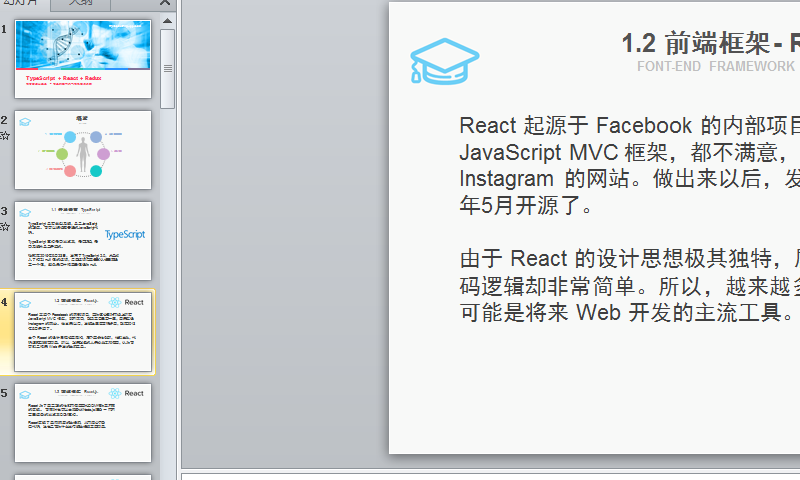The image size is (800, 480).
Task: Click the line '年5月开源了。'
Action: pos(526,206)
